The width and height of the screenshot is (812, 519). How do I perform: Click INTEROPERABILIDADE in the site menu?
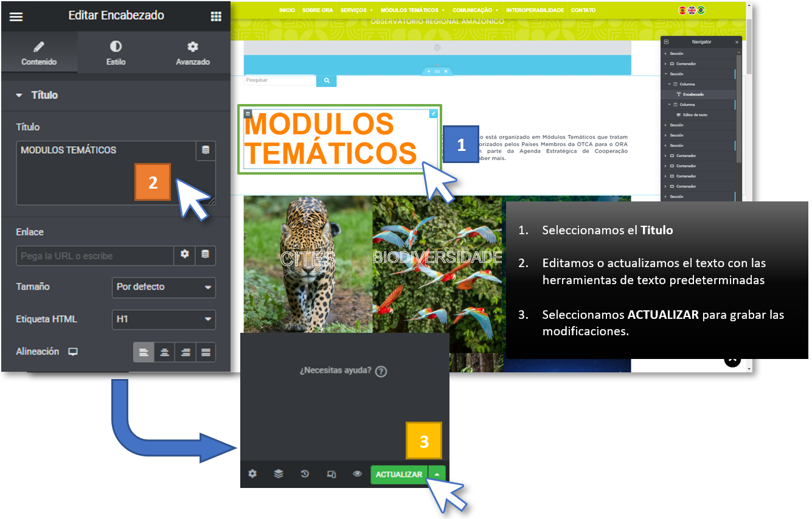pos(534,10)
